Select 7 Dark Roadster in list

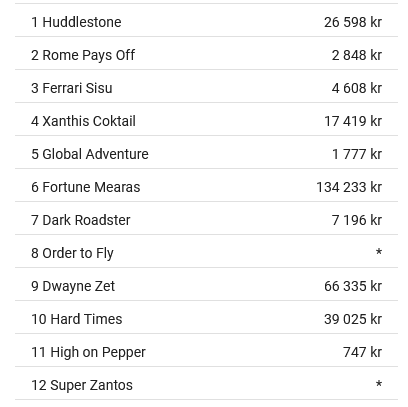206,218
